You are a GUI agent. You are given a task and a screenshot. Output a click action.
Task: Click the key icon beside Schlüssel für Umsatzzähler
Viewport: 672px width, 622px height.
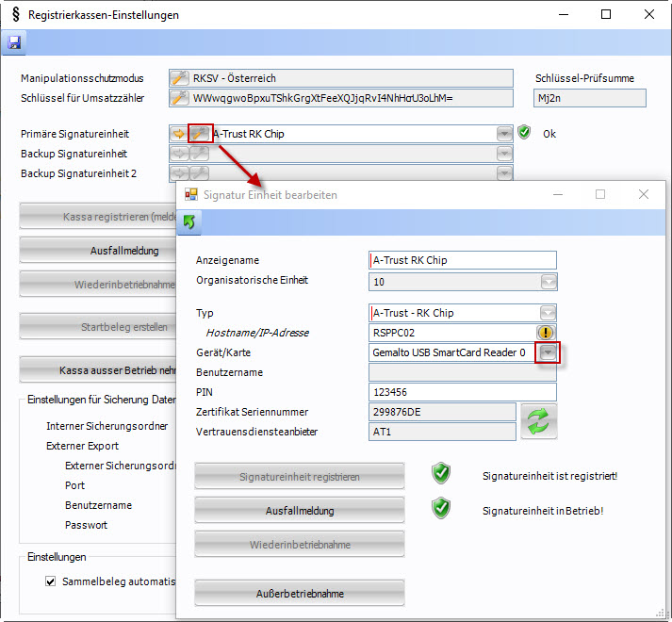179,97
